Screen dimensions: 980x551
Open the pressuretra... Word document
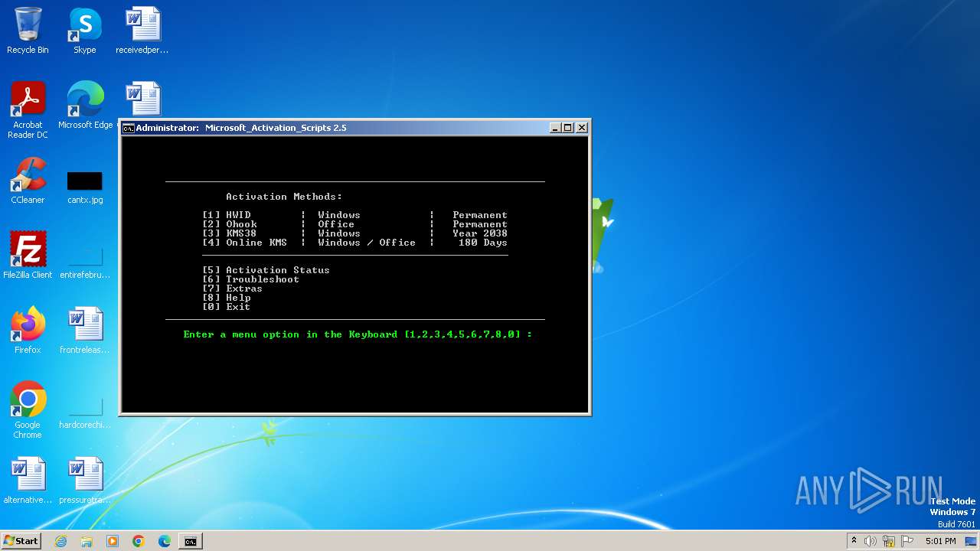[85, 481]
